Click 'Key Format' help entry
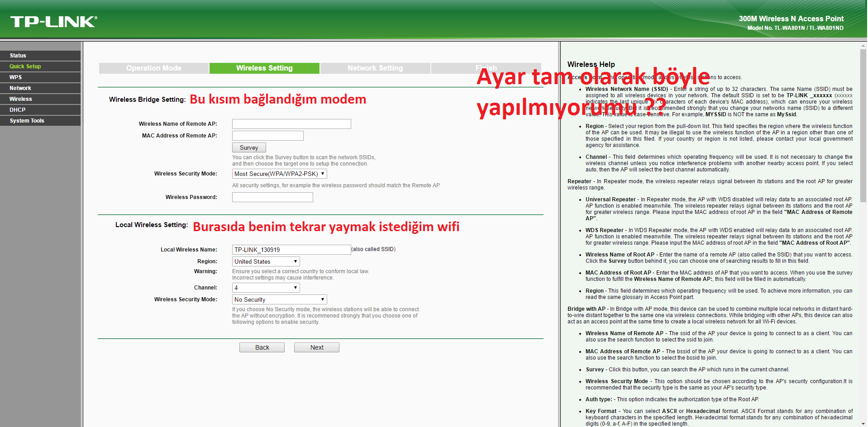The image size is (868, 427). [601, 411]
